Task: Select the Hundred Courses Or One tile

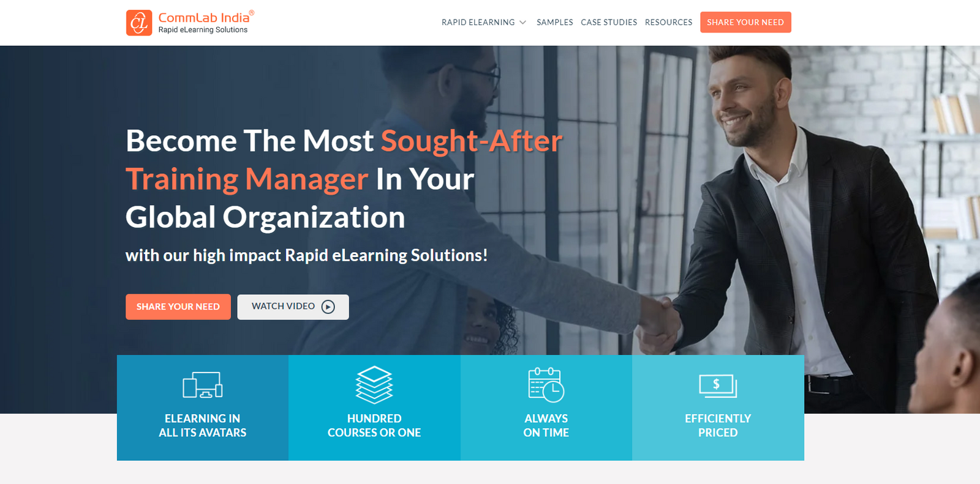Action: click(374, 408)
